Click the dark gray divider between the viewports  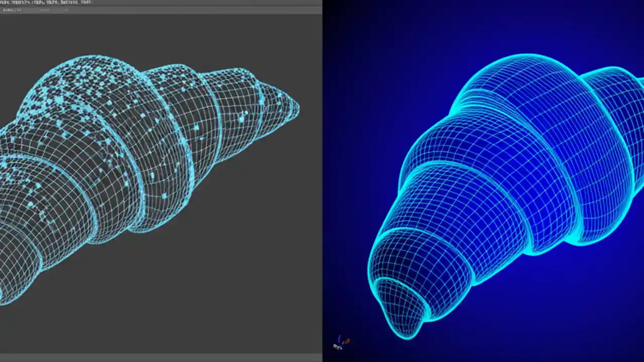point(322,181)
